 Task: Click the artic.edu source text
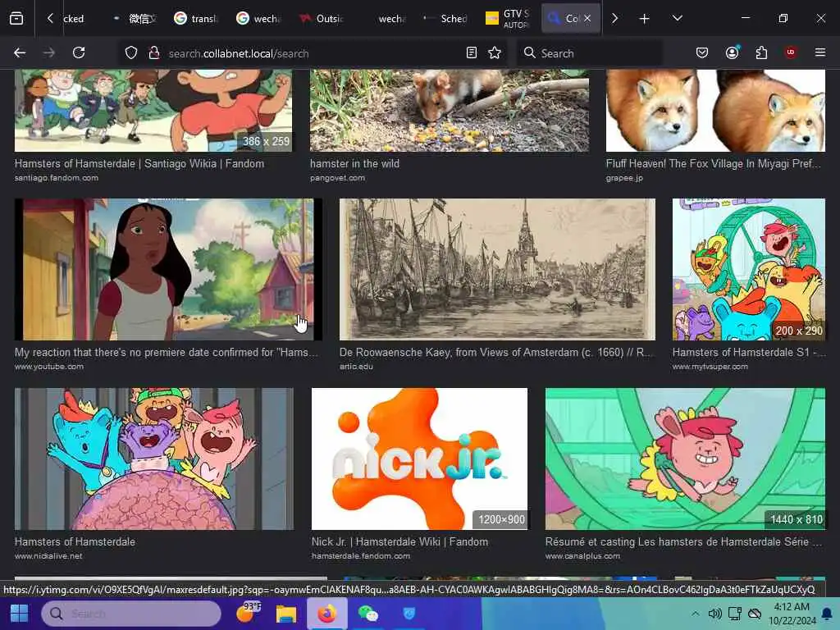pos(356,367)
